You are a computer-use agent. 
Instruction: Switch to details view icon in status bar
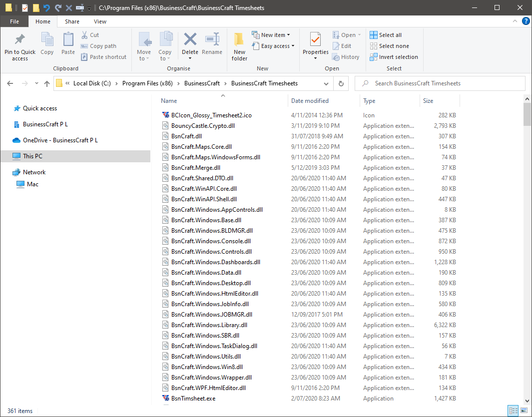pyautogui.click(x=513, y=410)
